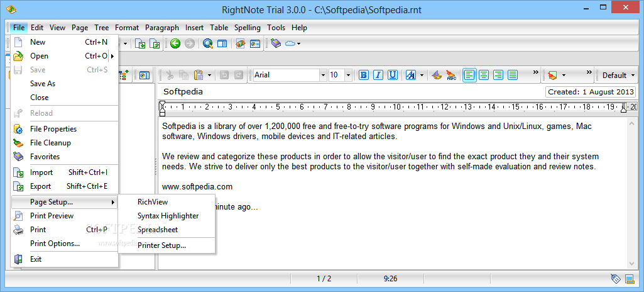
Task: Open the Paragraph menu
Action: tap(162, 28)
